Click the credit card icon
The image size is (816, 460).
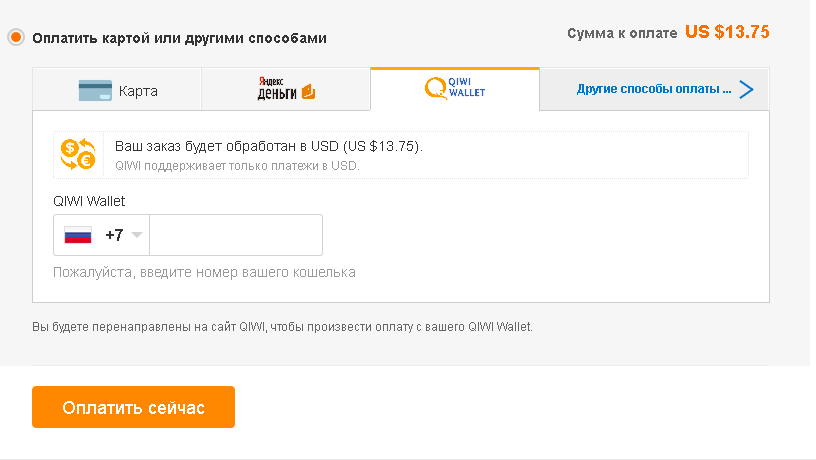(95, 91)
